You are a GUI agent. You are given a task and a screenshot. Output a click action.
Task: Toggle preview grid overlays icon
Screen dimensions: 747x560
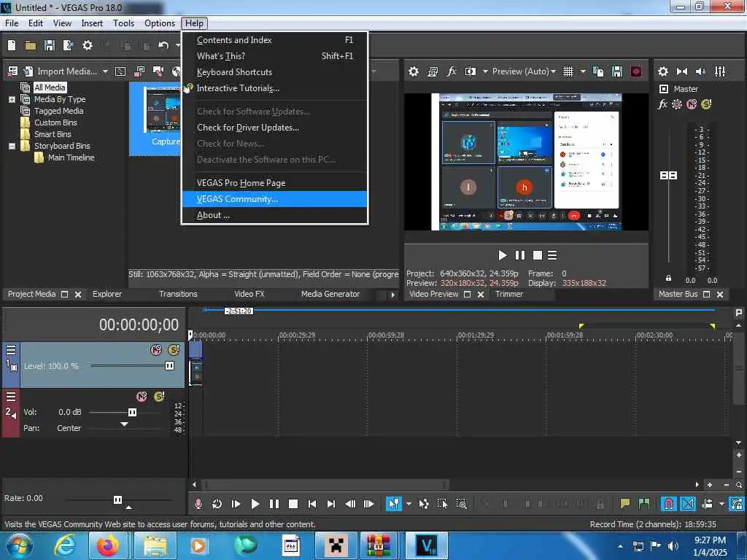coord(568,71)
